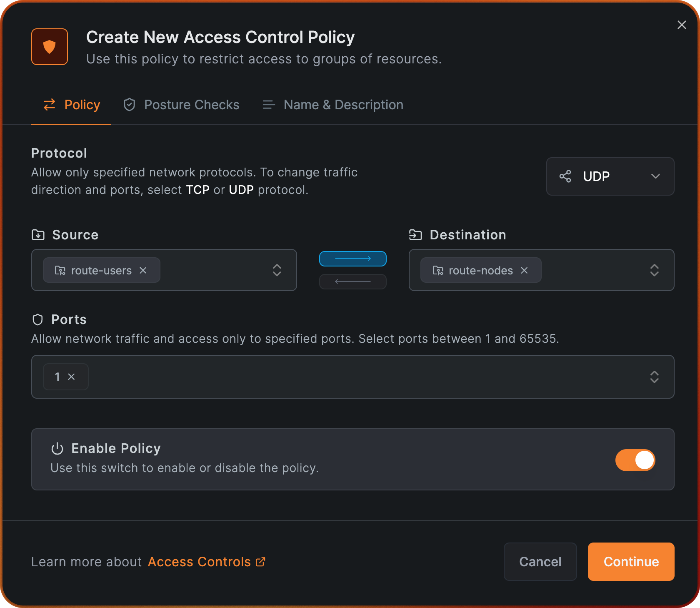The height and width of the screenshot is (608, 700).
Task: Click the orange shield icon in header
Action: click(50, 47)
